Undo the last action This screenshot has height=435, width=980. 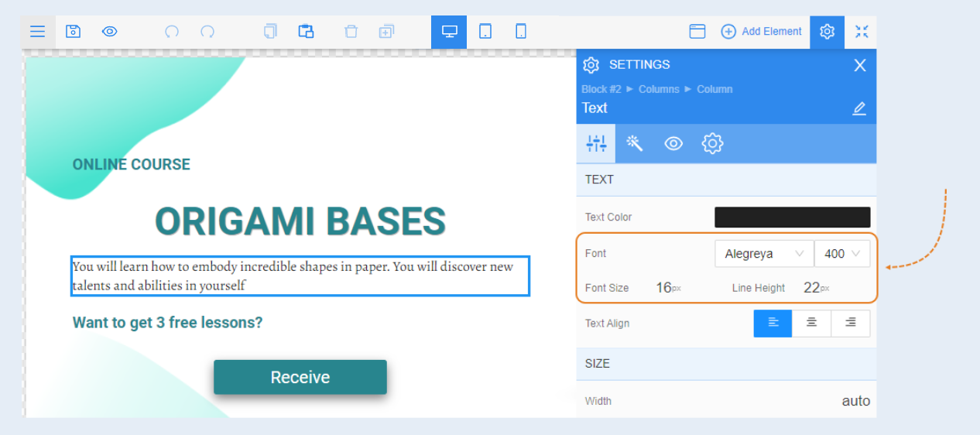tap(172, 32)
